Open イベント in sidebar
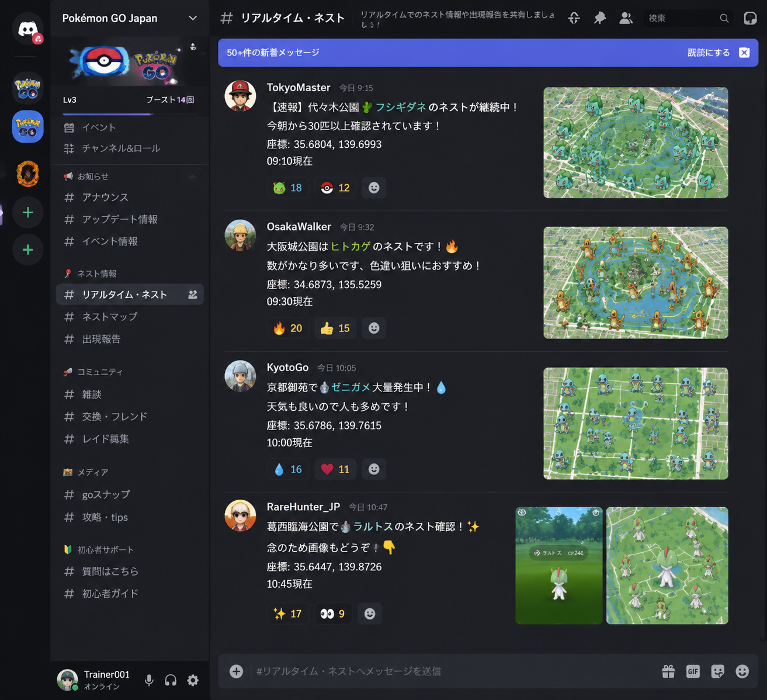Screen dimensions: 767x700 pos(130,127)
